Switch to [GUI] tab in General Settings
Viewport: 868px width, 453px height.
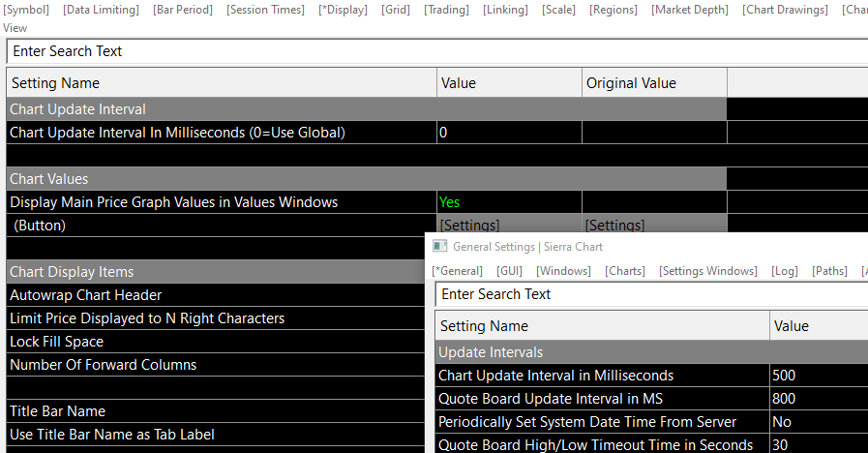click(x=509, y=271)
